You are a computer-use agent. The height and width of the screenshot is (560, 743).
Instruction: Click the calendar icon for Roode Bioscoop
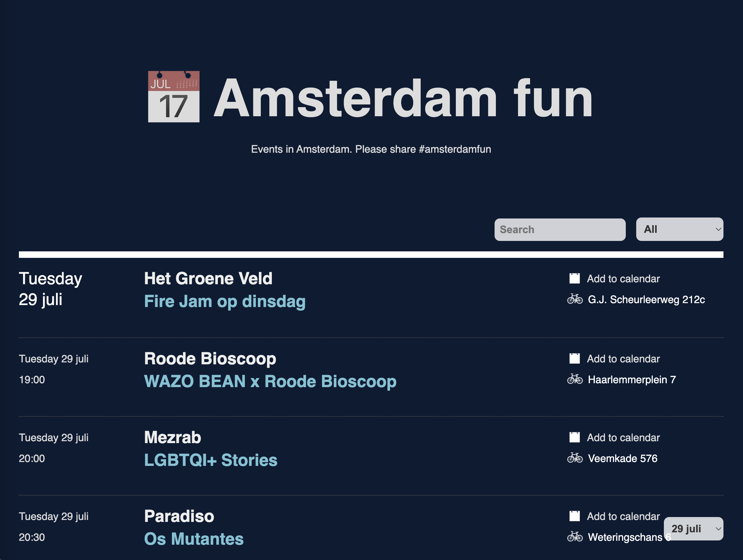pos(574,358)
